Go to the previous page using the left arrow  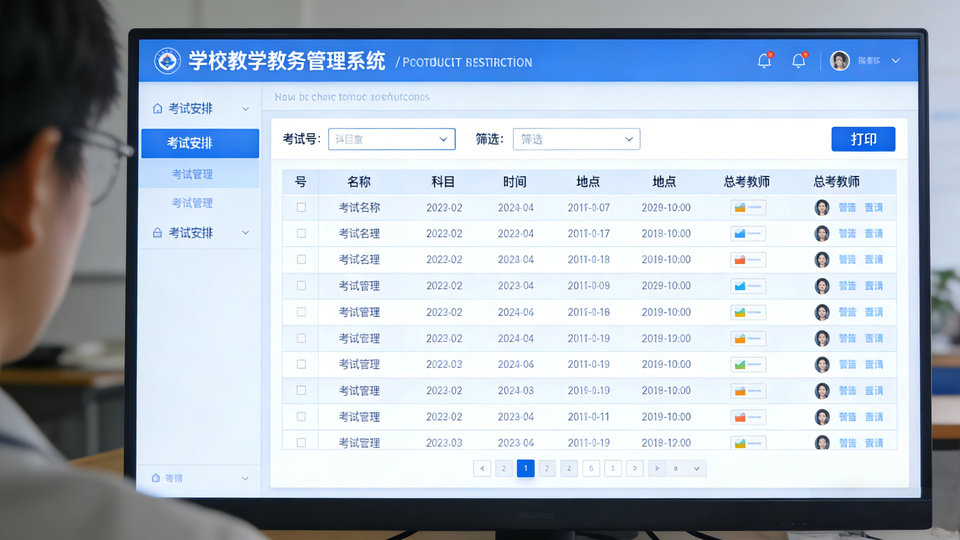click(x=482, y=468)
